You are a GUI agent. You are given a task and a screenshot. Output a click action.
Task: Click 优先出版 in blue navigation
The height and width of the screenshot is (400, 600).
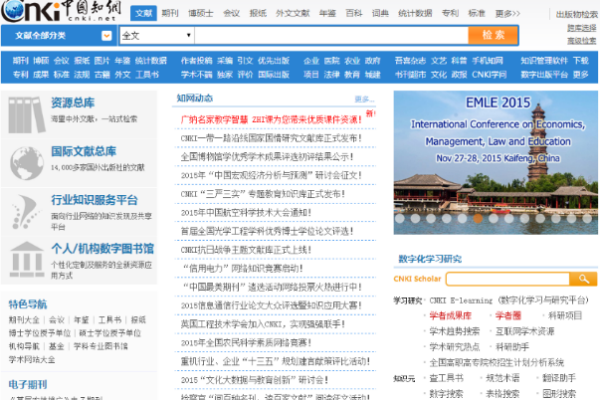(274, 60)
